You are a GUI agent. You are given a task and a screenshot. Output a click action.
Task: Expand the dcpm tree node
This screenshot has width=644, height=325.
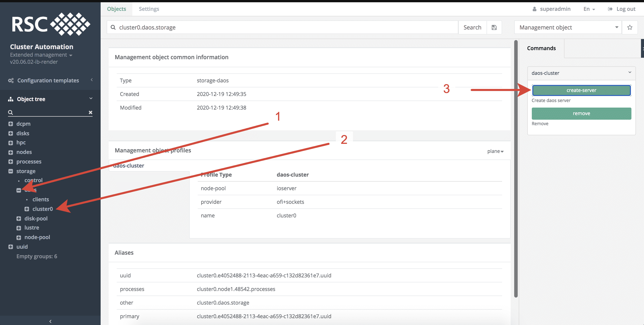(11, 124)
